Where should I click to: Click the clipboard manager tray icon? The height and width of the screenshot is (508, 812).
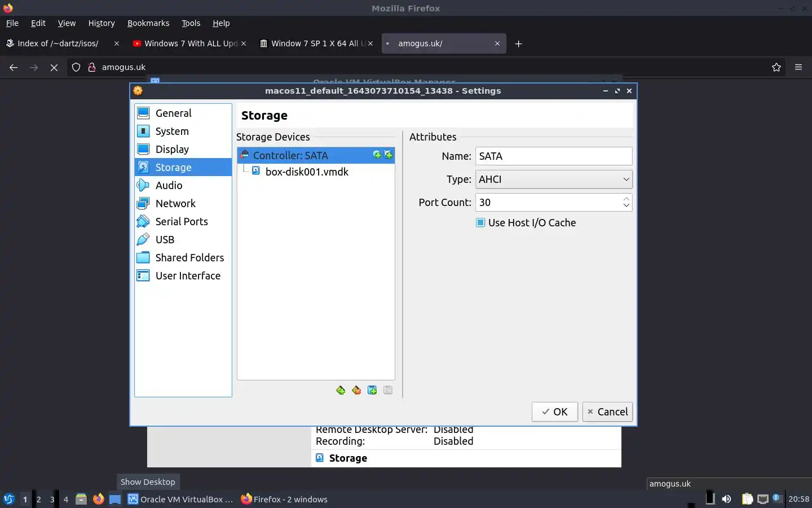pyautogui.click(x=747, y=499)
